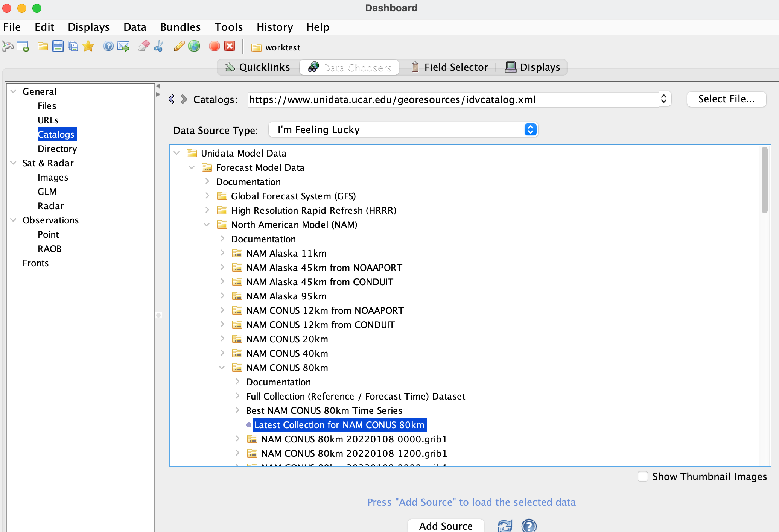Click the pink eraser toolbar icon

[x=143, y=46]
